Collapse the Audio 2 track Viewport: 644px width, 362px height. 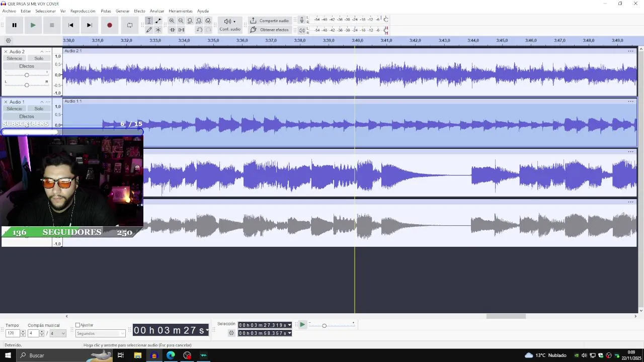[42, 52]
